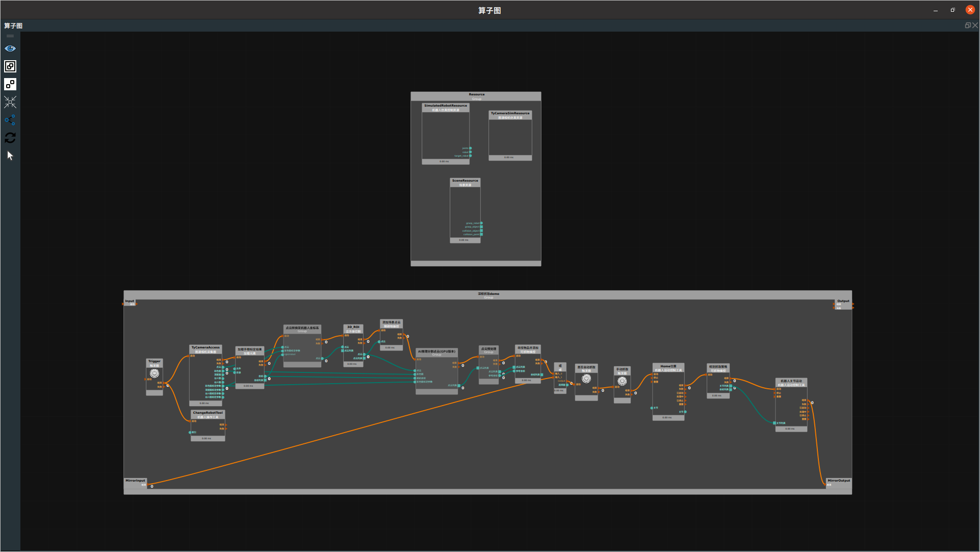This screenshot has height=552, width=980.
Task: Click the hamburger handle at top of sidebar
Action: pyautogui.click(x=10, y=36)
